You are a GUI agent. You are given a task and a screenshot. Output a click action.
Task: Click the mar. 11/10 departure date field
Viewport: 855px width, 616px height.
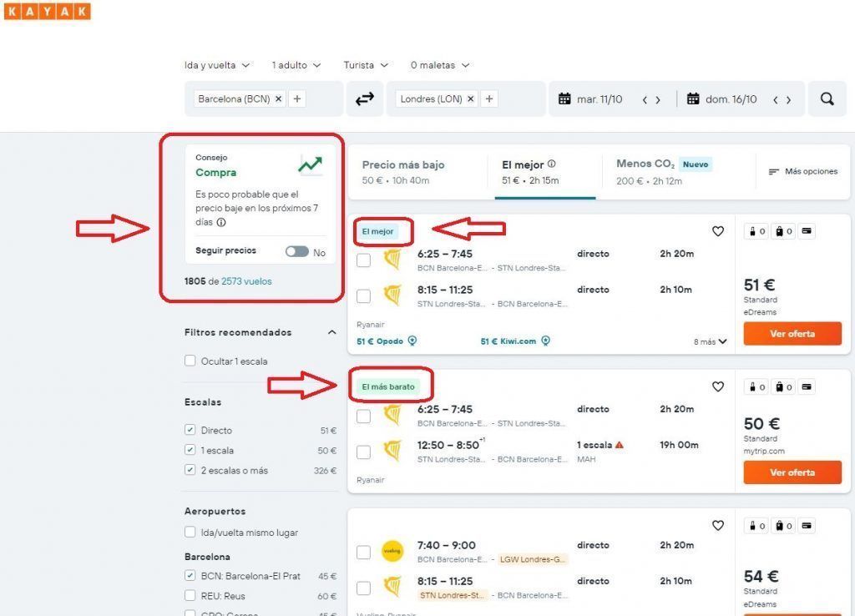click(x=600, y=99)
